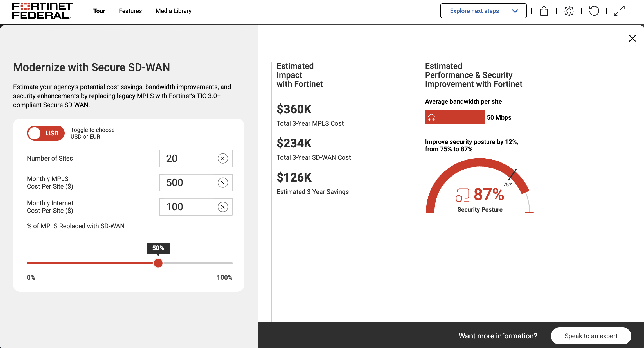
Task: Open the settings gear icon
Action: pyautogui.click(x=569, y=11)
